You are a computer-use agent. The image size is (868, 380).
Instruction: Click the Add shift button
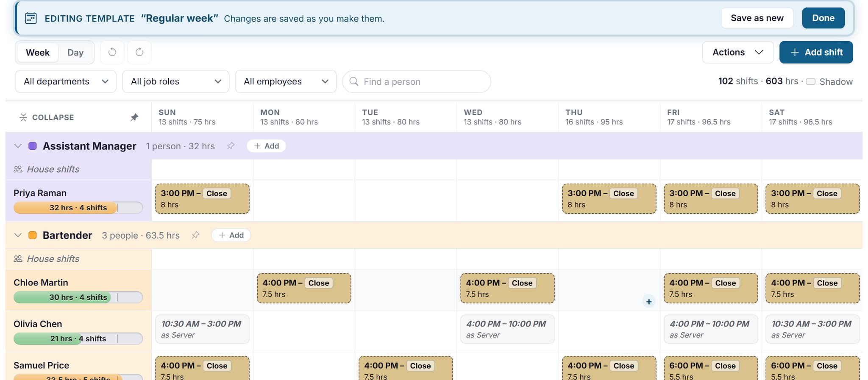[x=816, y=52]
